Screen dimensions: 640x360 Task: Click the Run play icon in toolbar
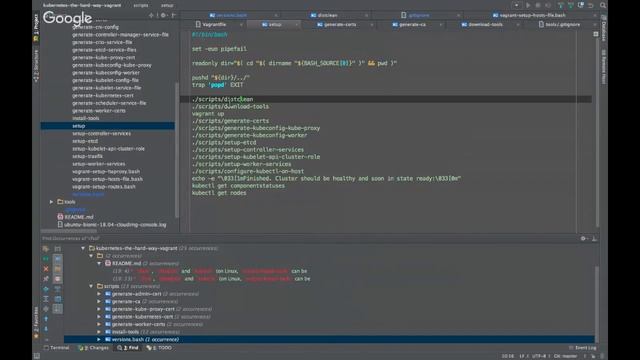pos(528,5)
